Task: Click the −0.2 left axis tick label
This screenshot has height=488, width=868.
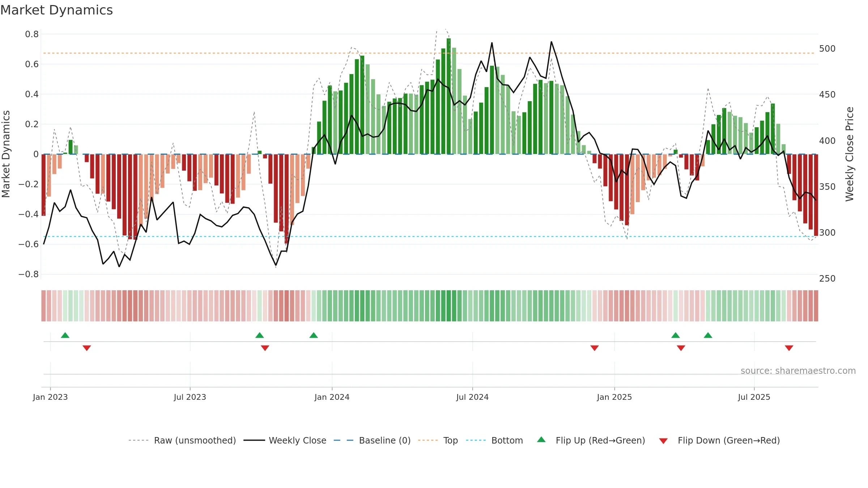Action: (x=29, y=184)
